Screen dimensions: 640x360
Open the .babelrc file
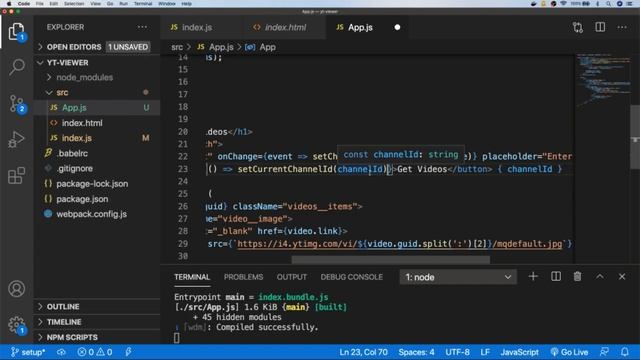(96, 153)
